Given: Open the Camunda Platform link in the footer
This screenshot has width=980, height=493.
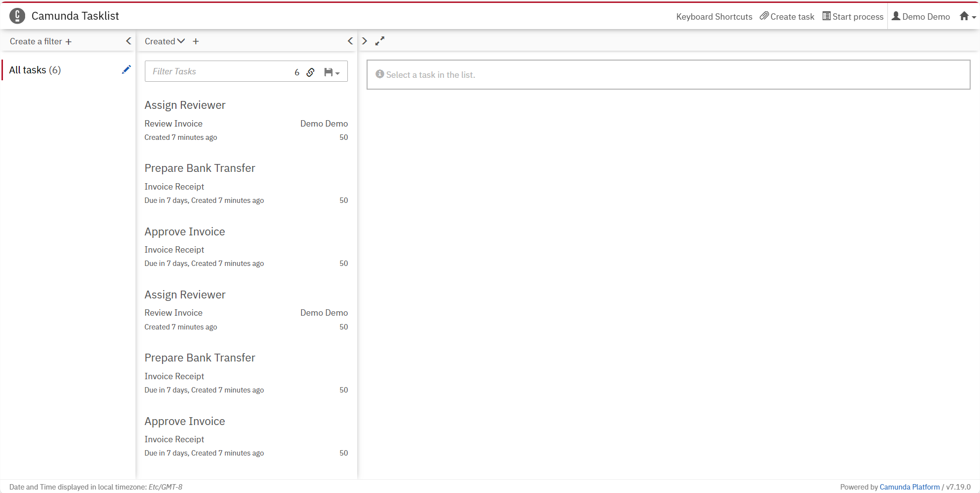Looking at the screenshot, I should pyautogui.click(x=910, y=487).
